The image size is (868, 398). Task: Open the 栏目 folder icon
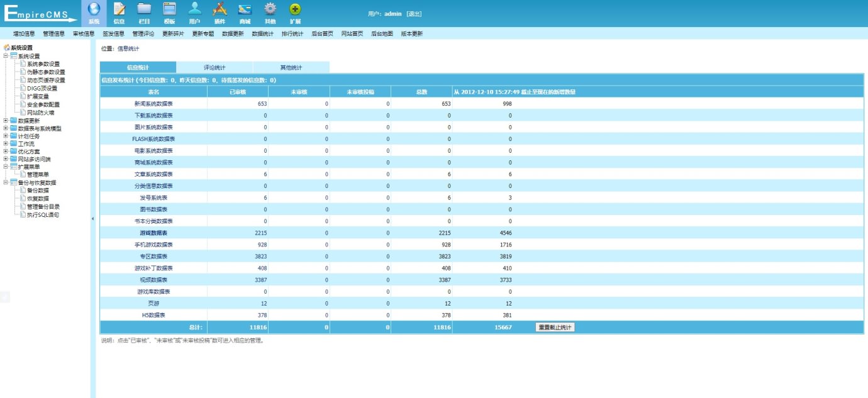tap(144, 9)
